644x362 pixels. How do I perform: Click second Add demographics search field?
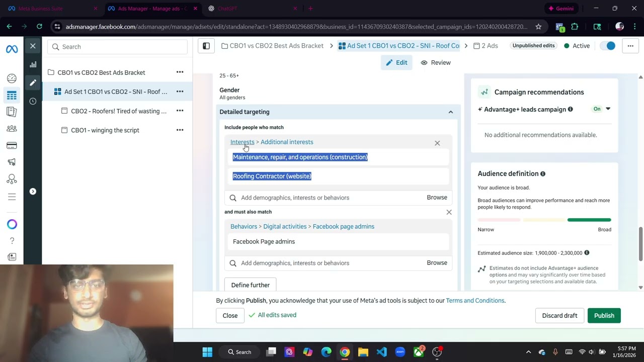325,263
